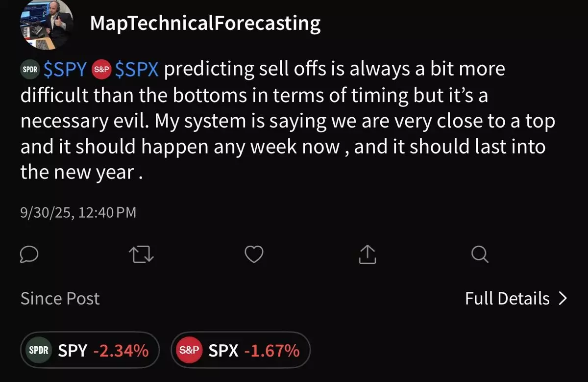Select the SPY -2.34% performance value
Image resolution: width=588 pixels, height=382 pixels.
(121, 351)
